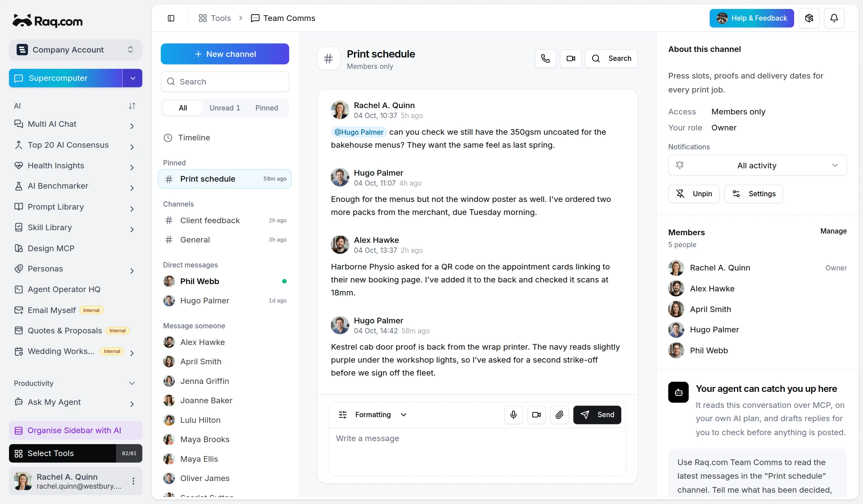Open Skill Library in sidebar
This screenshot has width=863, height=504.
(x=75, y=227)
